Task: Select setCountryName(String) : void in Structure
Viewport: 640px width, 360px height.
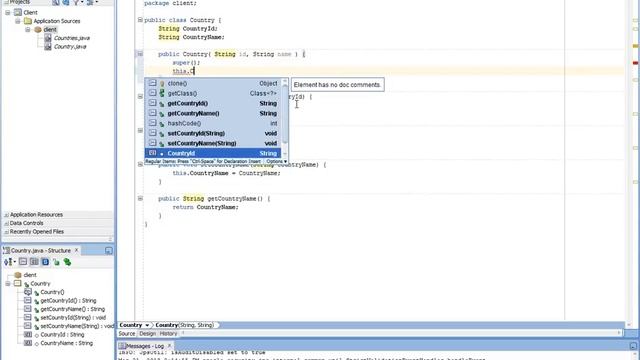Action: [77, 326]
